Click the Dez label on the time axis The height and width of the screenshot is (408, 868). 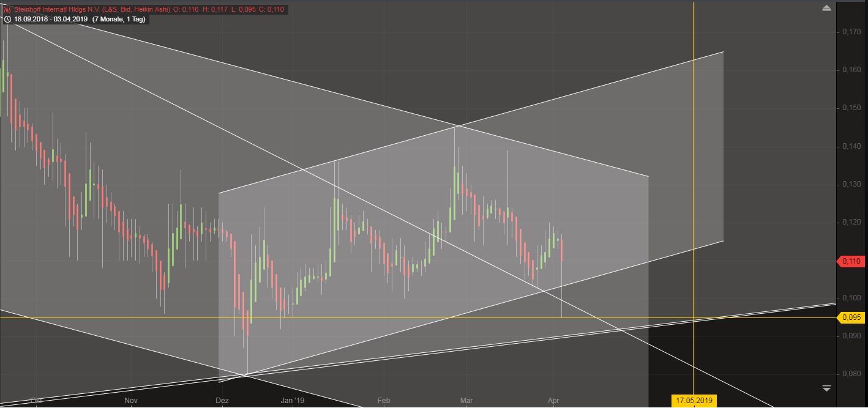[222, 401]
